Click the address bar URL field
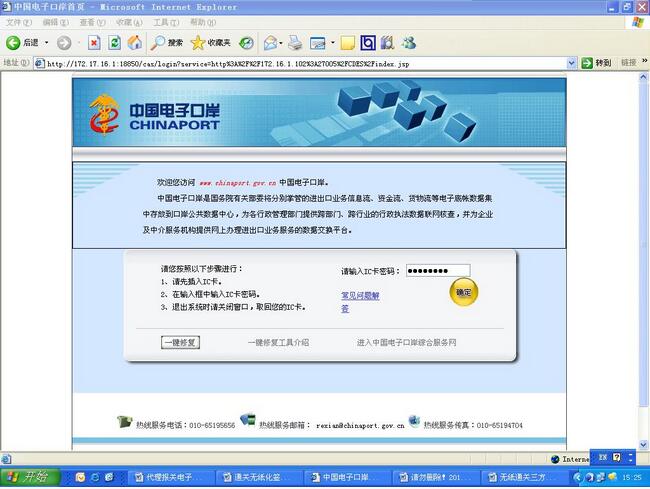 pyautogui.click(x=305, y=63)
